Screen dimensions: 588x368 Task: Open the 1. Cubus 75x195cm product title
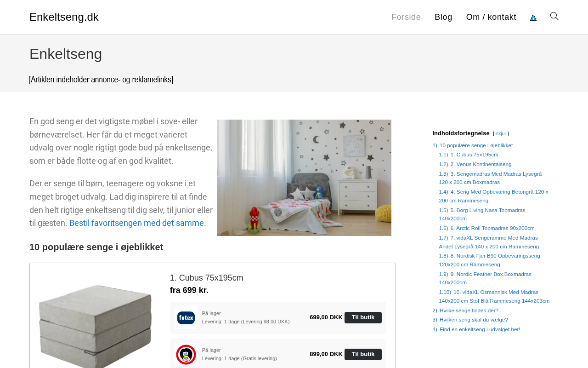coord(207,278)
